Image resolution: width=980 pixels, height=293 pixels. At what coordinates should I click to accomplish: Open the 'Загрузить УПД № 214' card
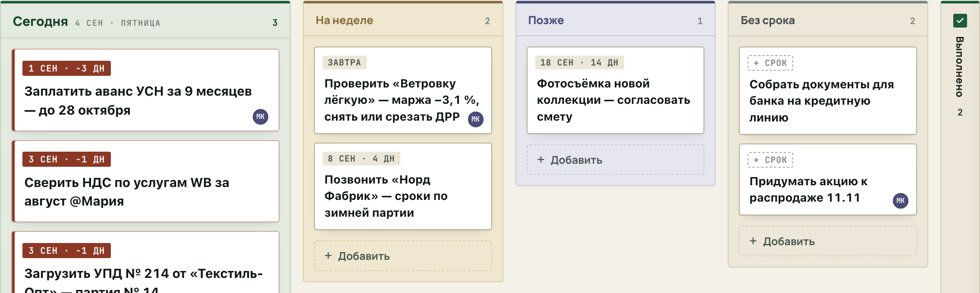coord(146,262)
